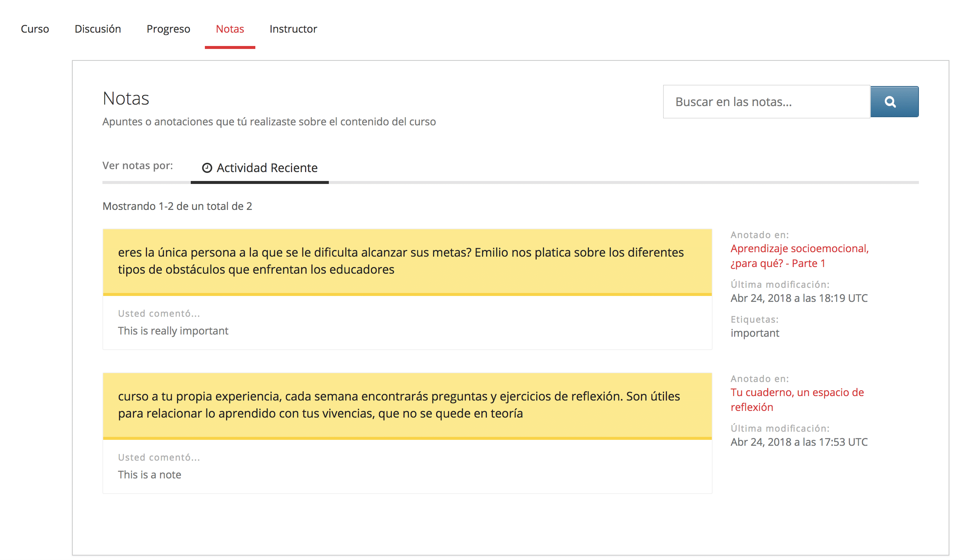
Task: Focus the Buscar en las notas field
Action: (766, 102)
